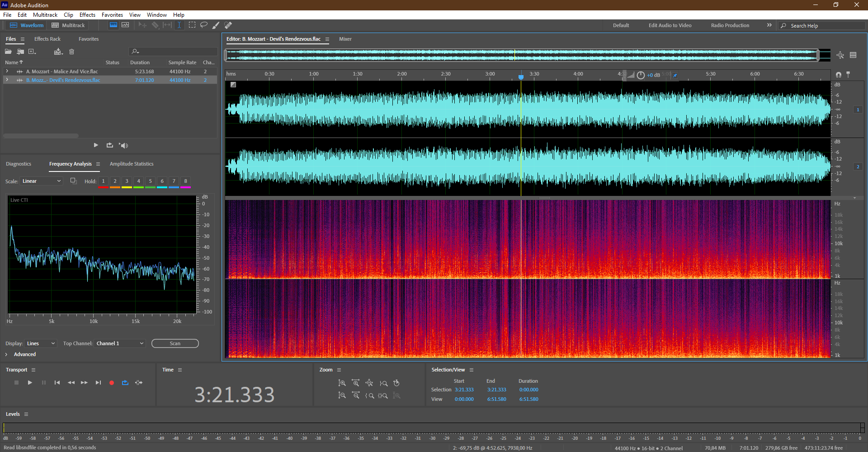
Task: Expand A. Mozzart - Malice And Vice.flac row
Action: click(x=7, y=71)
